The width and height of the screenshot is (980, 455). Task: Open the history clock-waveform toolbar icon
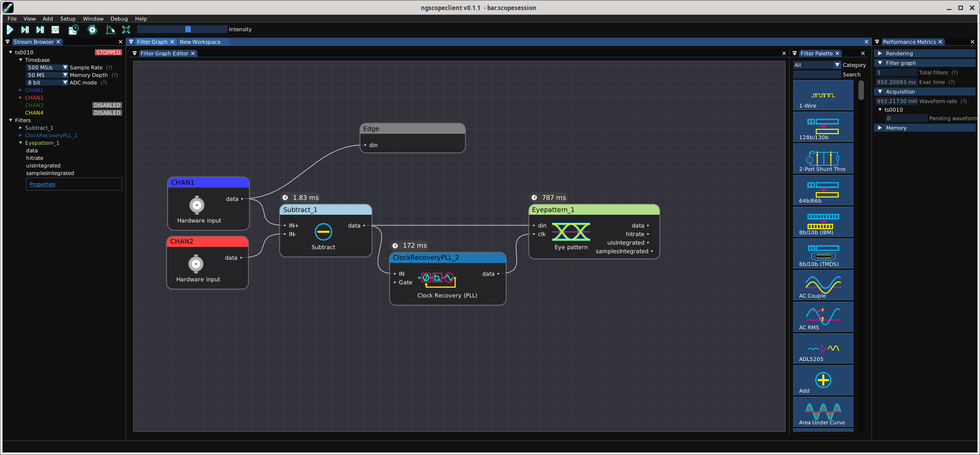[73, 30]
